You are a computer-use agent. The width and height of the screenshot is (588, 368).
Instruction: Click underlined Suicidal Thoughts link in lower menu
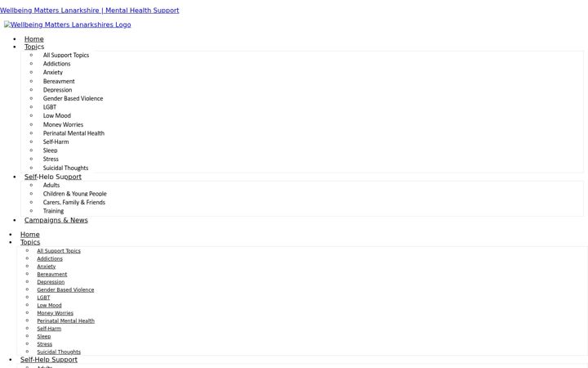pyautogui.click(x=59, y=352)
